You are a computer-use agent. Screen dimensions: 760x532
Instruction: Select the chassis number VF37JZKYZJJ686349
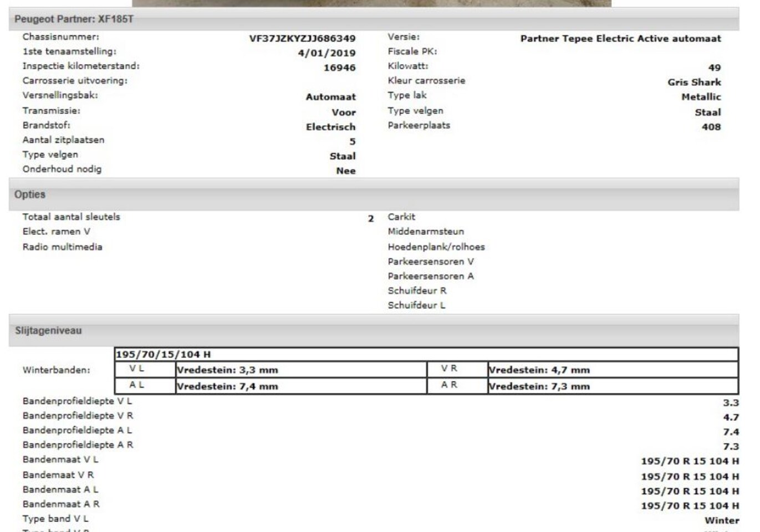coord(302,38)
